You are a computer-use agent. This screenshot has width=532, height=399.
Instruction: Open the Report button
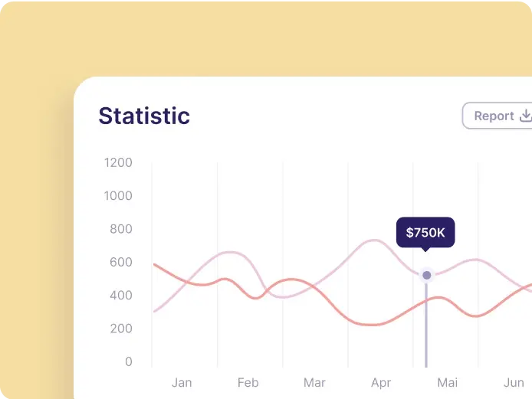[498, 116]
